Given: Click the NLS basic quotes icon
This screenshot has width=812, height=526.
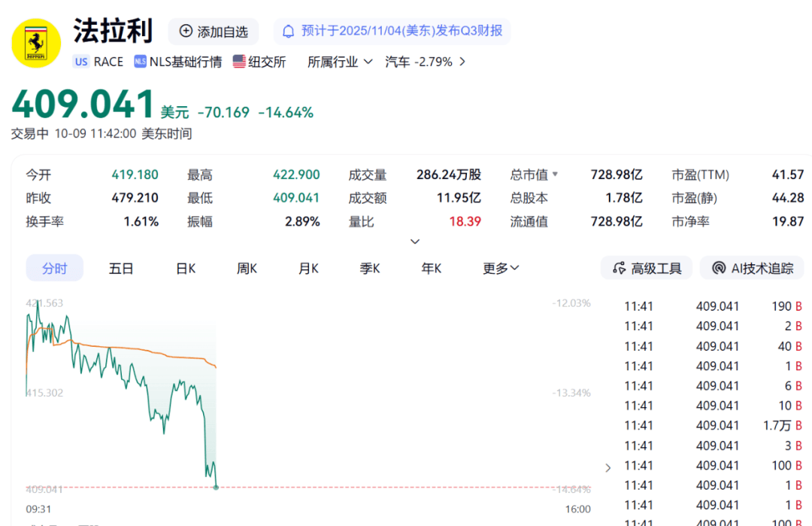Looking at the screenshot, I should [x=140, y=62].
